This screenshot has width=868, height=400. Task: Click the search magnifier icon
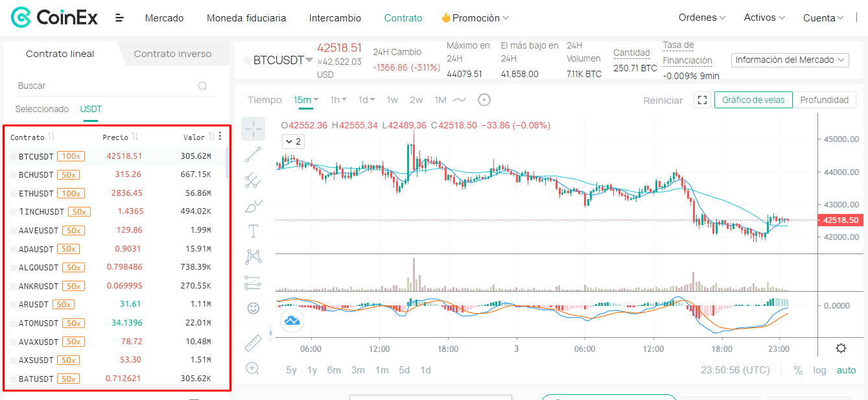click(x=202, y=86)
